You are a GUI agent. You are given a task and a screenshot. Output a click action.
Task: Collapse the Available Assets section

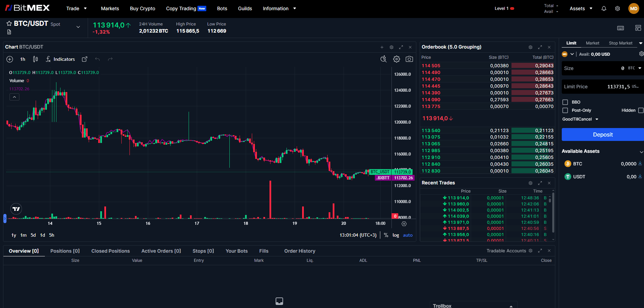(641, 152)
